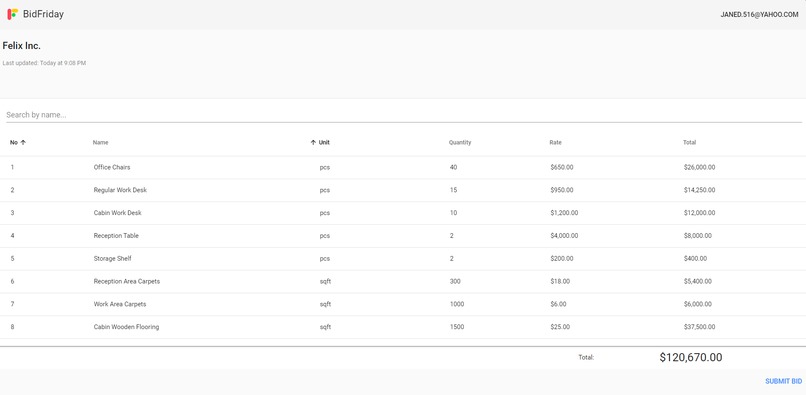806x395 pixels.
Task: Sort by the Total column header
Action: click(x=689, y=142)
